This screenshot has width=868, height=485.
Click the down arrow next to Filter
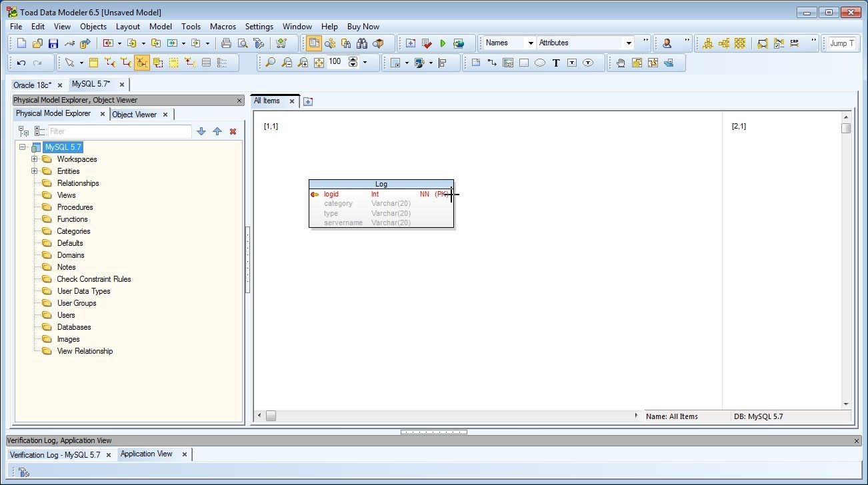201,131
